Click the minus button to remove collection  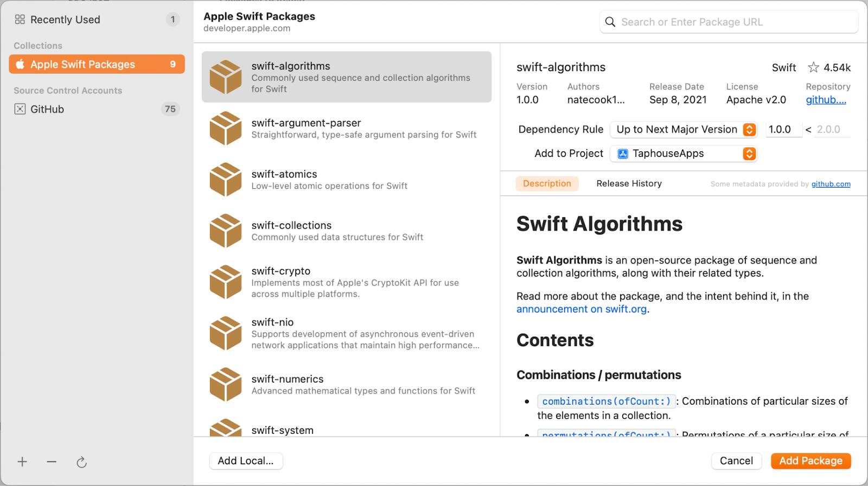point(52,462)
